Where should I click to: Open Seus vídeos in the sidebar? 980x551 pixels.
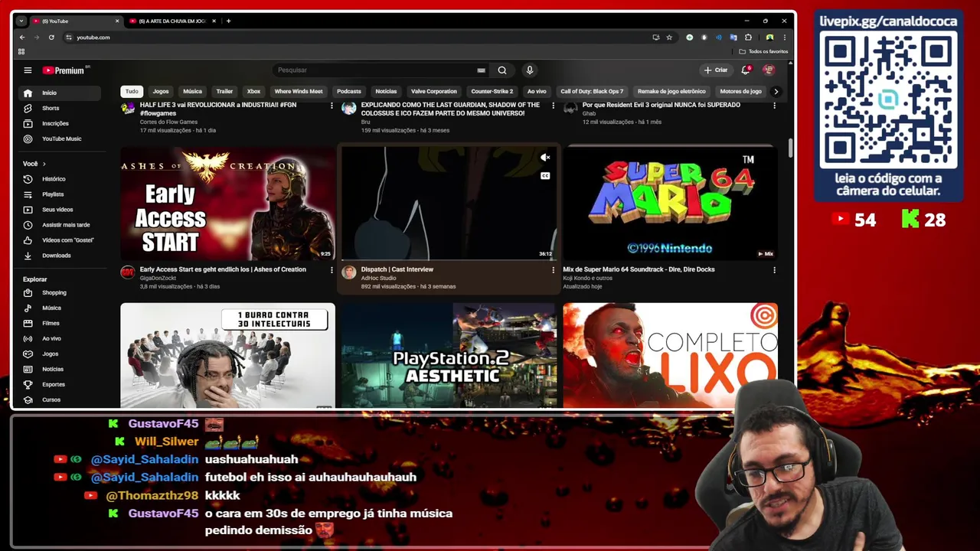(61, 210)
